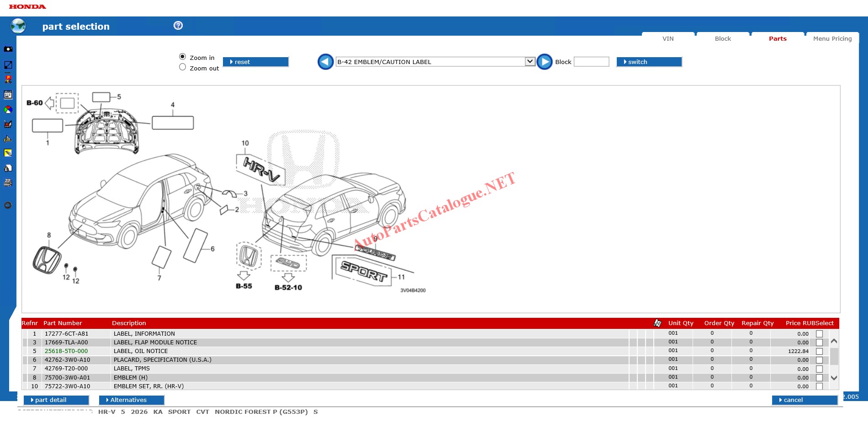Switch to the VIN tab
This screenshot has height=423, width=868.
coord(668,39)
